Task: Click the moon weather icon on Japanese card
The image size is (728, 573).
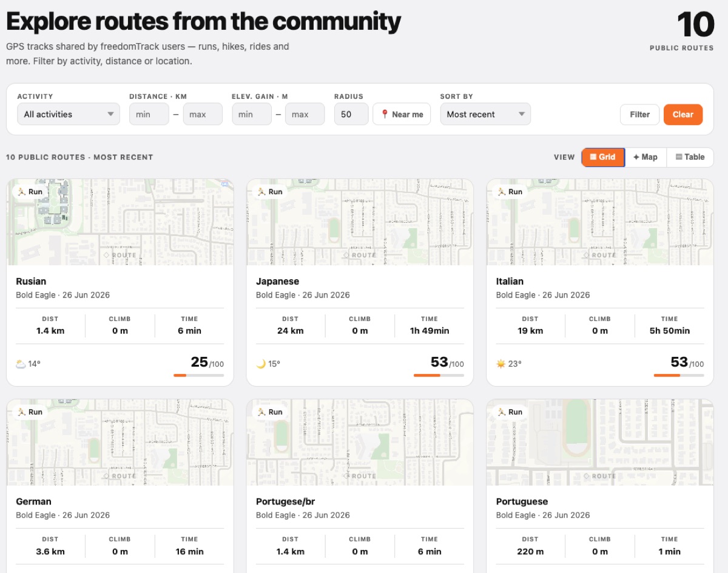Action: 261,364
